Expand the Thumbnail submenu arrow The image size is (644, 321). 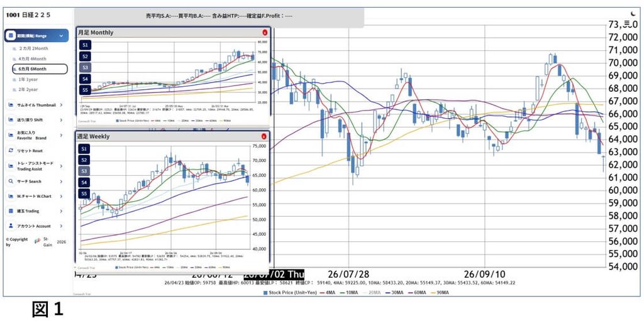(61, 105)
